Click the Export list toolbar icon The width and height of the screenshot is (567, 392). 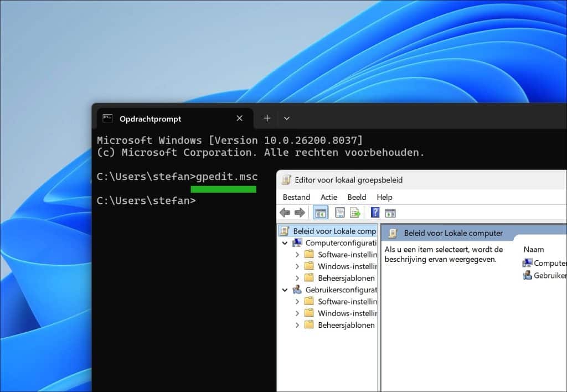click(x=355, y=212)
